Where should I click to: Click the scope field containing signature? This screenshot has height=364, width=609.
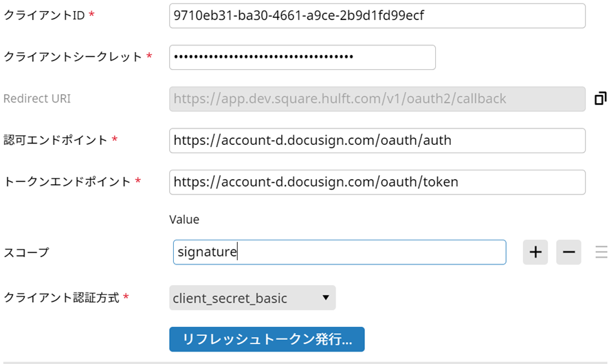coord(339,252)
